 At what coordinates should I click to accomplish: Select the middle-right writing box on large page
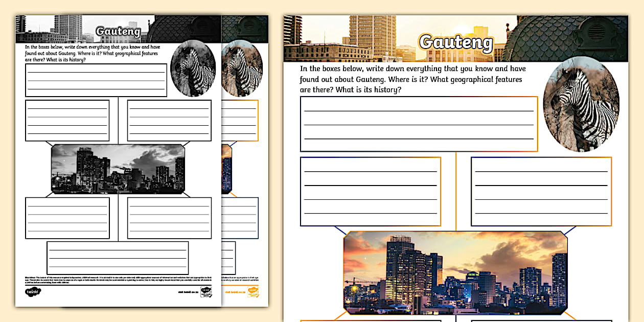pos(541,192)
